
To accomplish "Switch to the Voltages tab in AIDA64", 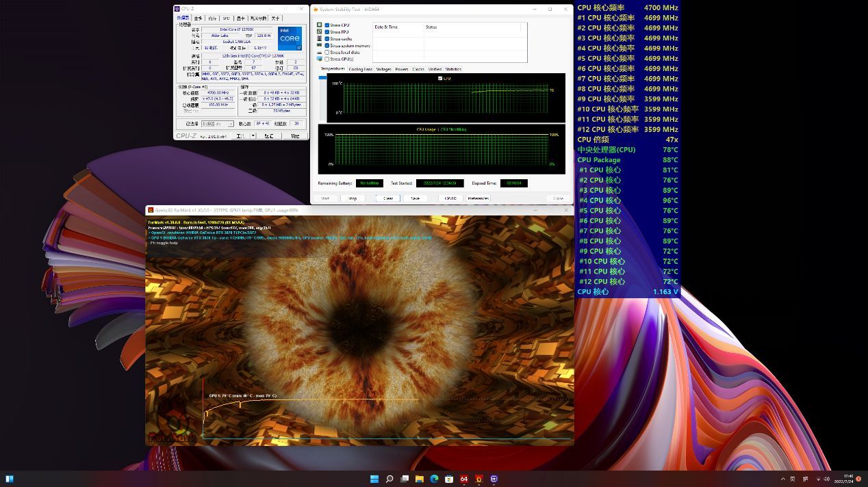I will 383,69.
